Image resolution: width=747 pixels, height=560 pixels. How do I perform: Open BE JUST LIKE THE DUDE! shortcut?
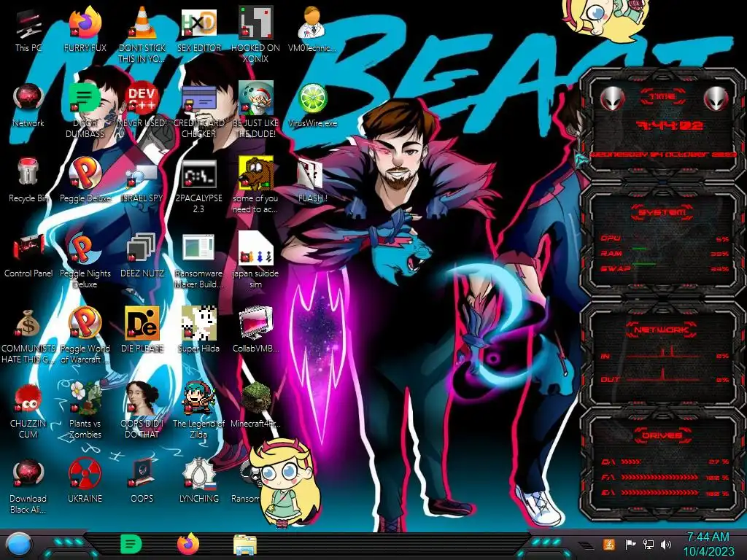(256, 111)
